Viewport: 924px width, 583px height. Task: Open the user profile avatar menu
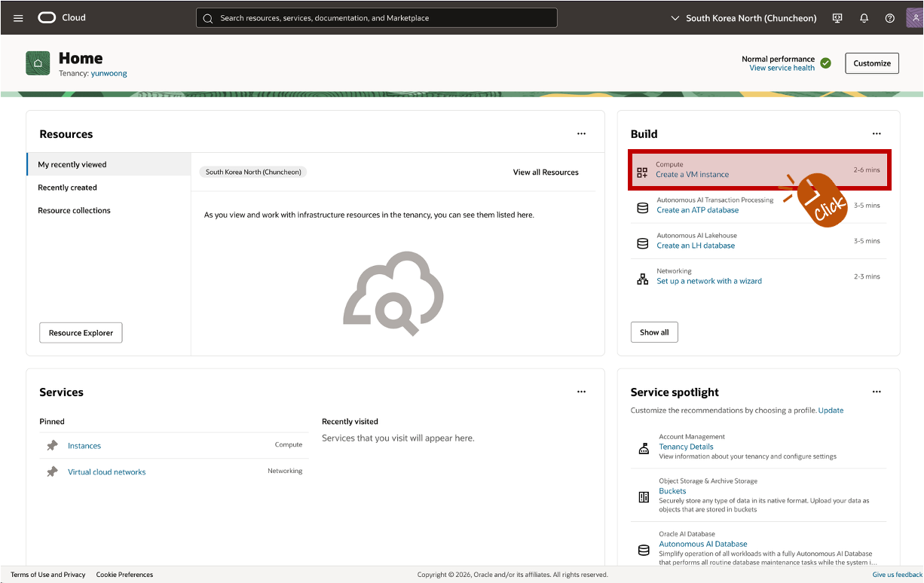pyautogui.click(x=914, y=18)
